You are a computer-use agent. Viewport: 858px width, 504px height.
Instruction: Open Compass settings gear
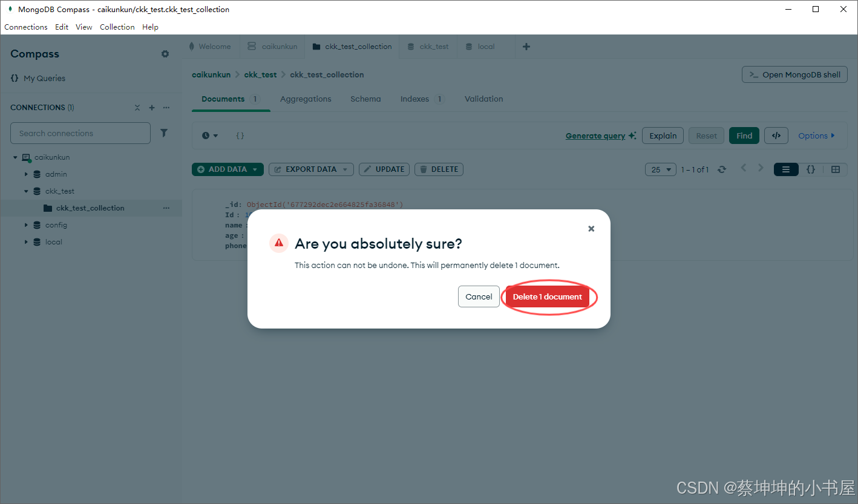tap(165, 54)
